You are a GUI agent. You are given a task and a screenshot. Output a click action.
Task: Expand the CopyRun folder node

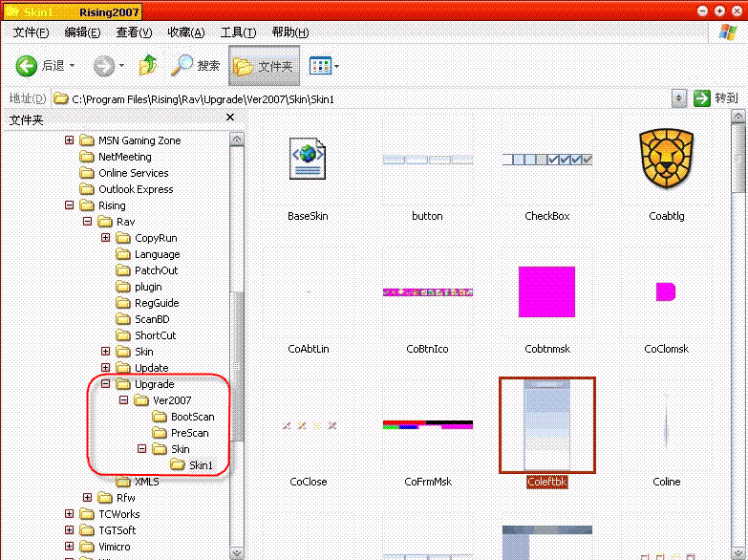[x=105, y=237]
